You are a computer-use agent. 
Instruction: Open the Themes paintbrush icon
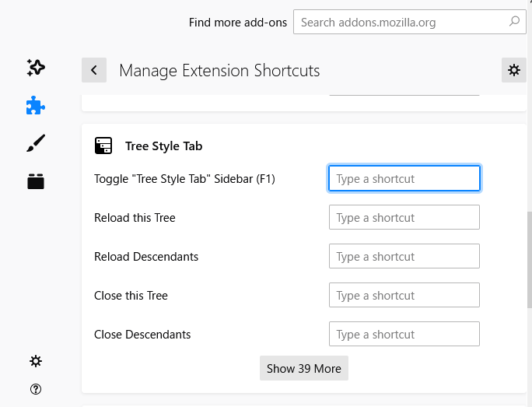(36, 143)
